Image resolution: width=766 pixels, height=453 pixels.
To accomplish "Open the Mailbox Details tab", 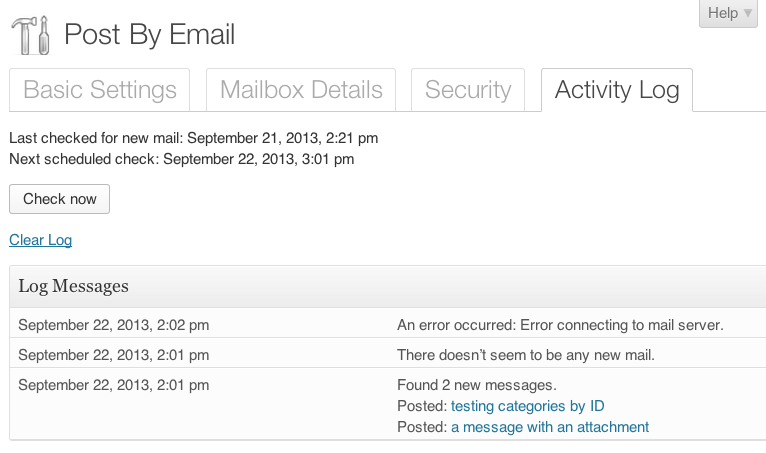I will 301,90.
